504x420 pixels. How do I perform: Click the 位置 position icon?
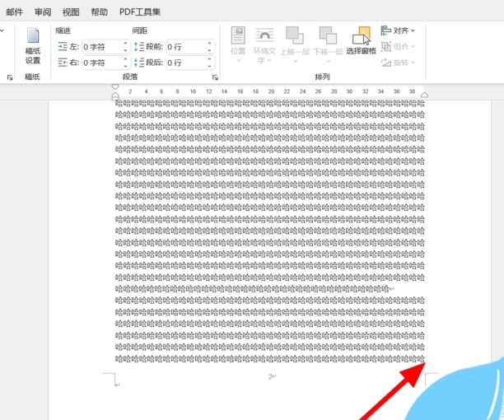(238, 39)
